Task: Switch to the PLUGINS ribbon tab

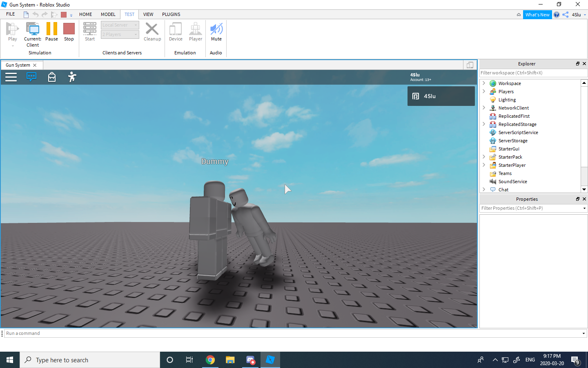Action: point(171,14)
